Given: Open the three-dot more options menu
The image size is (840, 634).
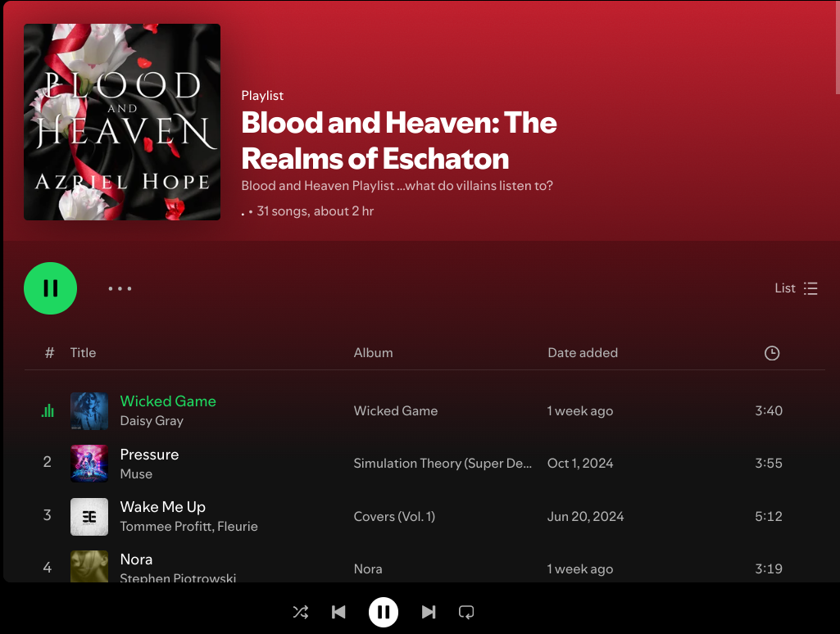Looking at the screenshot, I should click(x=120, y=288).
